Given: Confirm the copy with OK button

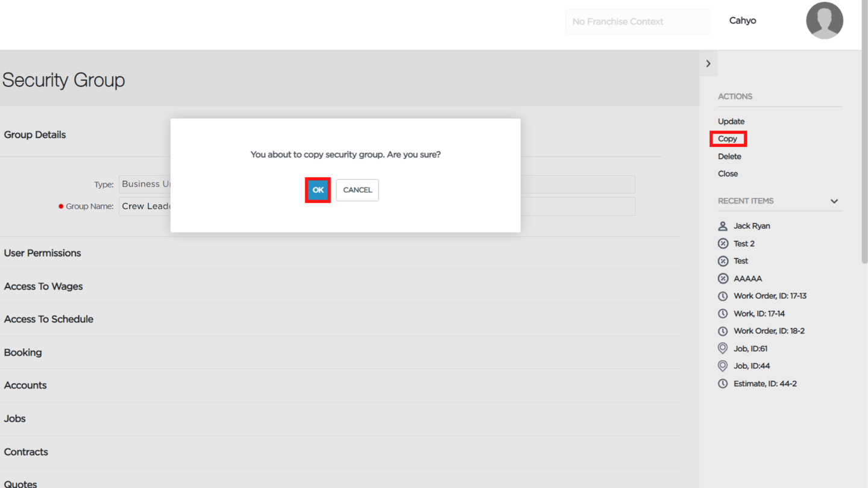Looking at the screenshot, I should pyautogui.click(x=318, y=190).
